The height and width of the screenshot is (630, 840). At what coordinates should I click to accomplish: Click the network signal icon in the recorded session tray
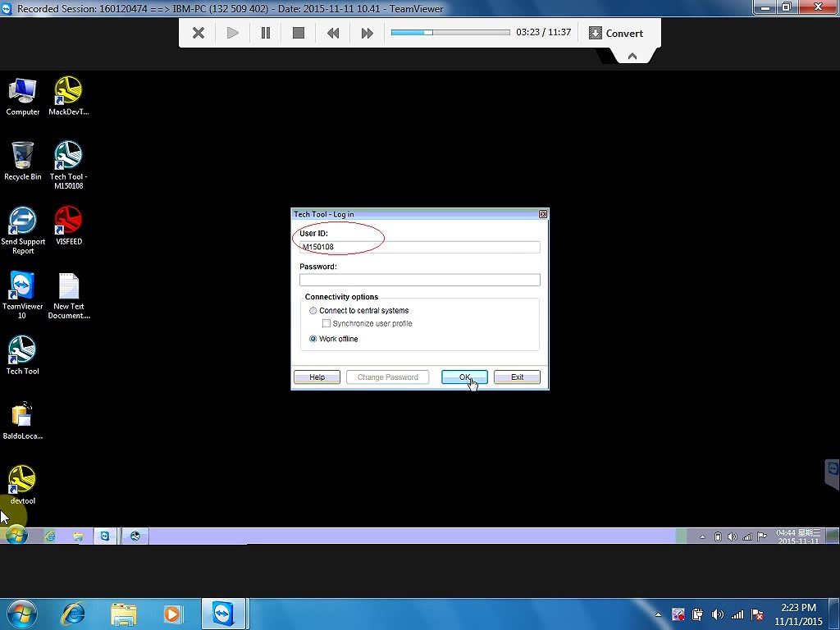(x=747, y=536)
